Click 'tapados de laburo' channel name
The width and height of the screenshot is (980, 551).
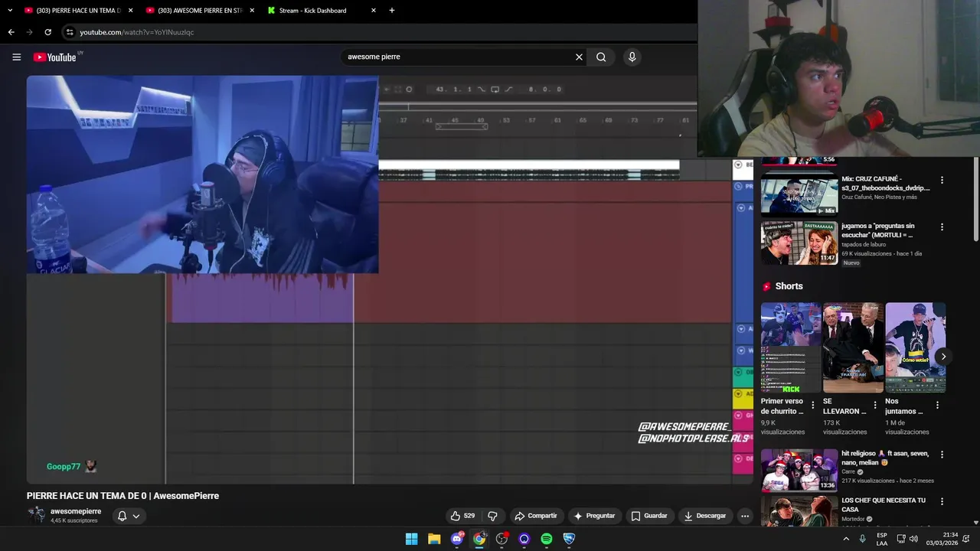pyautogui.click(x=864, y=244)
